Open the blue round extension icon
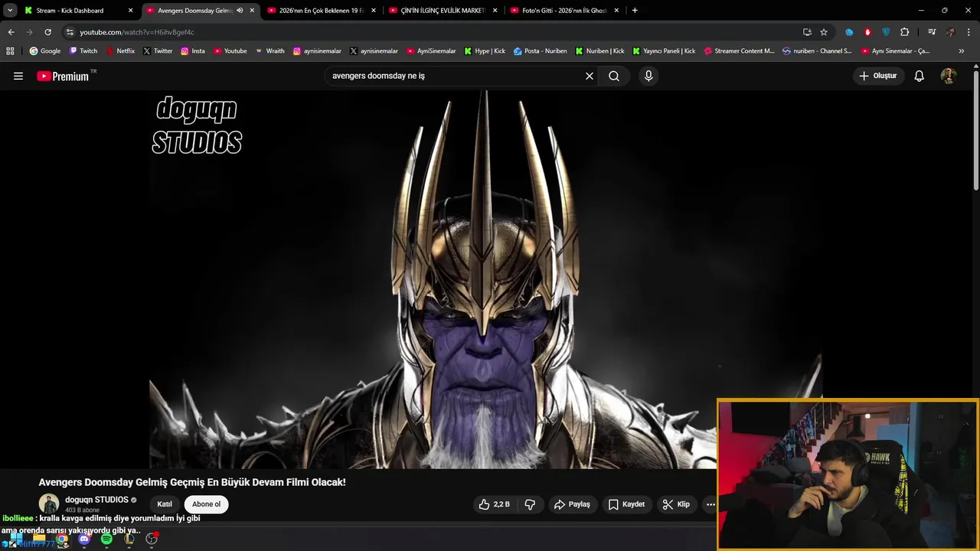The width and height of the screenshot is (980, 551). (x=849, y=32)
